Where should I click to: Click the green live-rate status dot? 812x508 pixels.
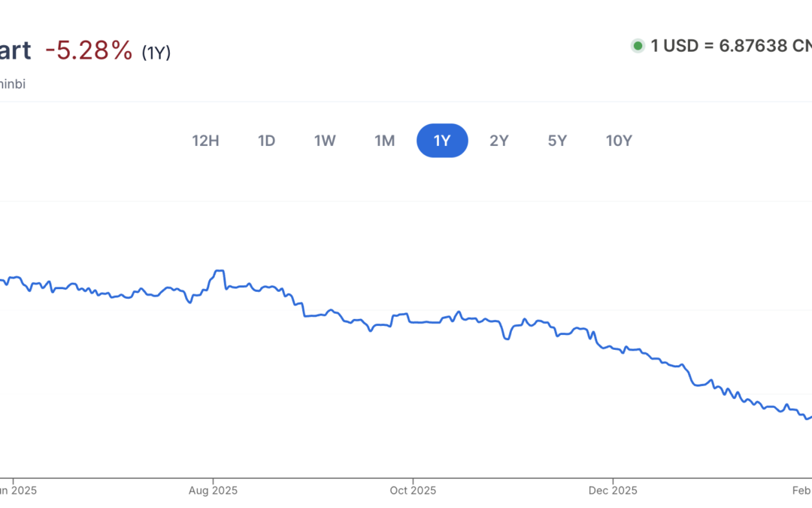(637, 46)
